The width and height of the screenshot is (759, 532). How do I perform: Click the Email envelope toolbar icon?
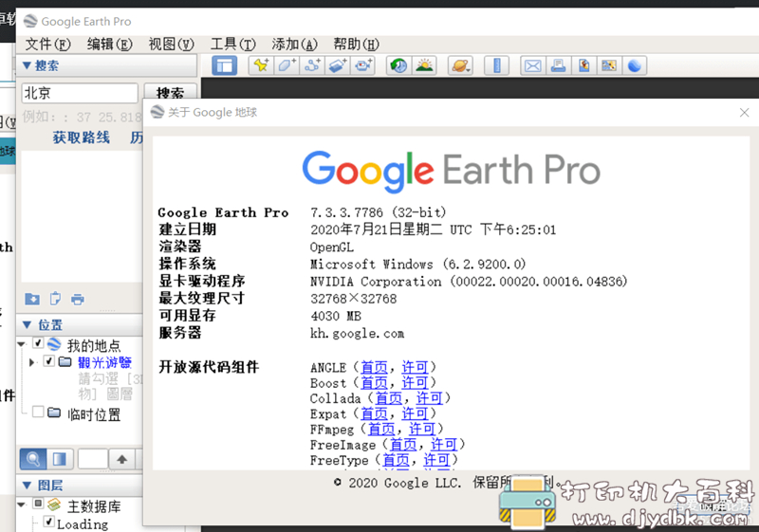pyautogui.click(x=532, y=65)
